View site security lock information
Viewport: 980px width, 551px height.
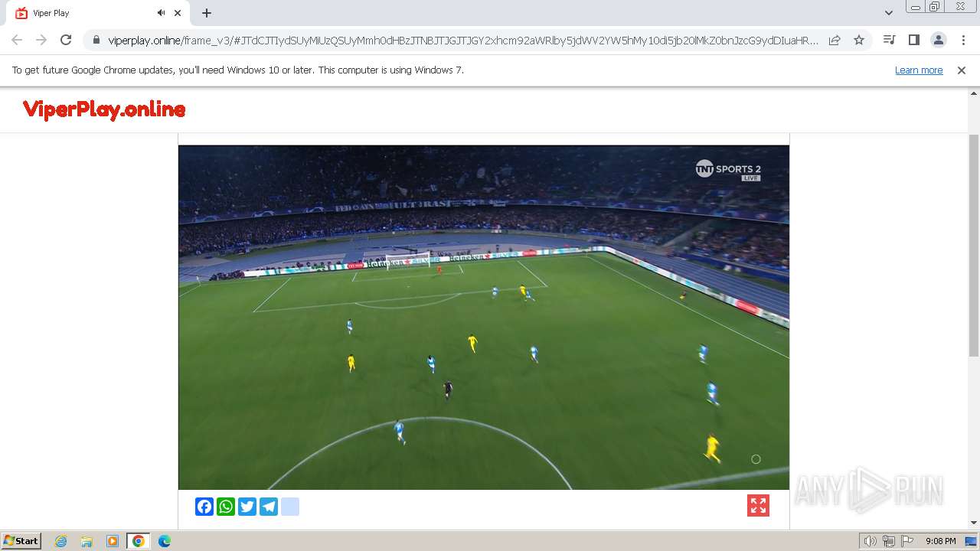point(96,40)
